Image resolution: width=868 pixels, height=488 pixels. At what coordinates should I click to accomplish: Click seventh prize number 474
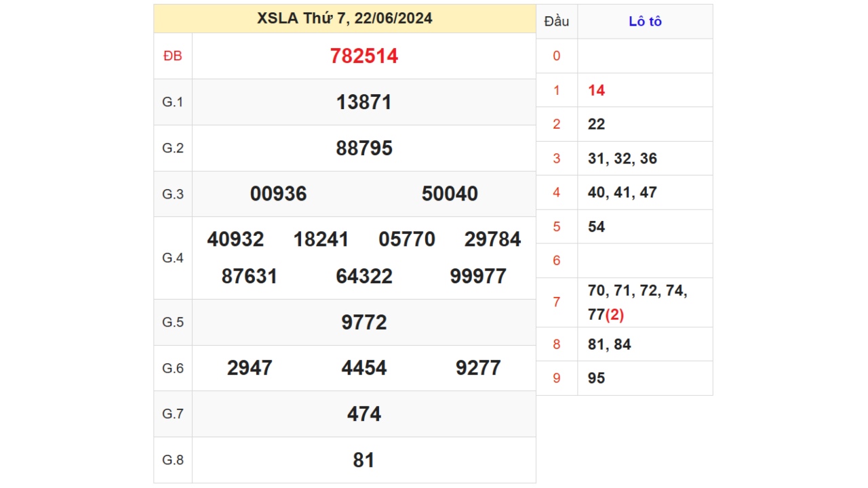click(x=364, y=414)
